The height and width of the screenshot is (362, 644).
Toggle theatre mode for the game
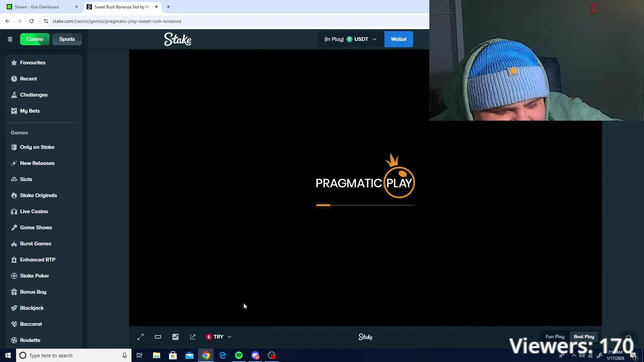[158, 337]
